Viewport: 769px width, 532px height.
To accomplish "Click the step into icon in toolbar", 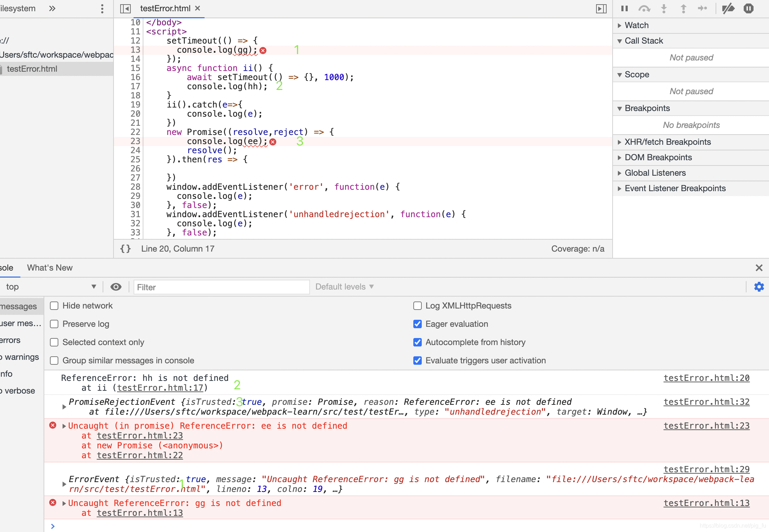I will coord(663,8).
